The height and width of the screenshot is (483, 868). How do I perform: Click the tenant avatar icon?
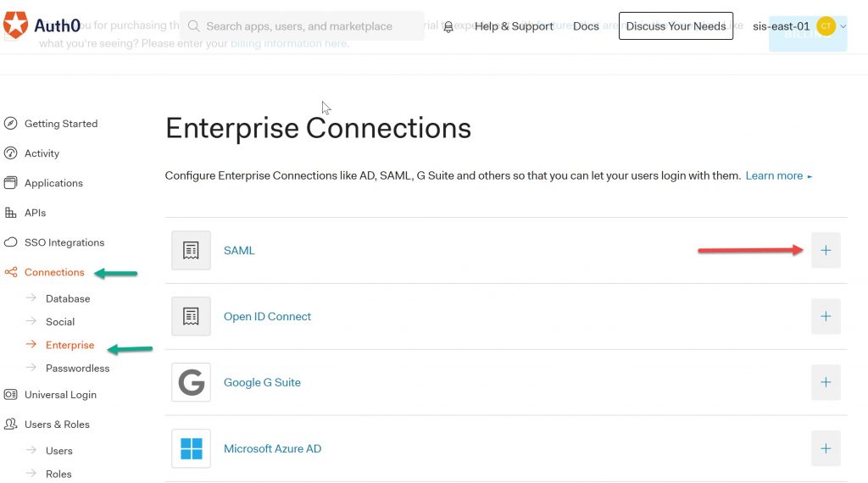click(x=826, y=26)
